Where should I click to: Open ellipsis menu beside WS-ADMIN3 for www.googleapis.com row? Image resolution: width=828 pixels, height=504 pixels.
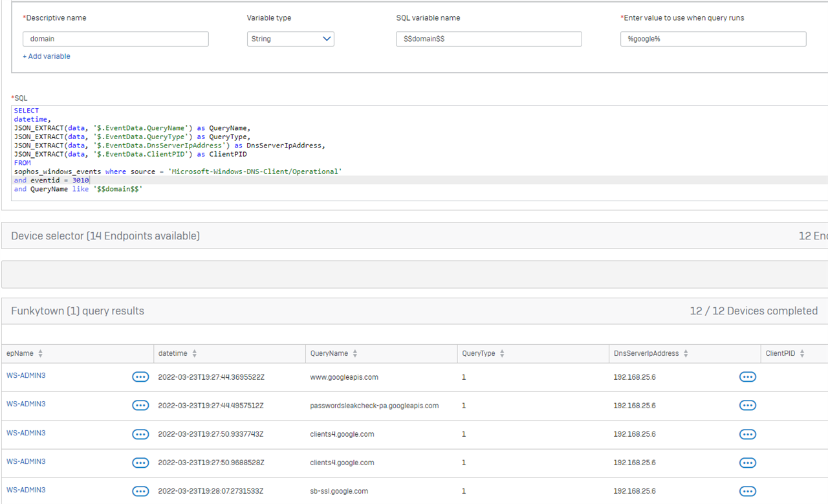click(x=140, y=377)
